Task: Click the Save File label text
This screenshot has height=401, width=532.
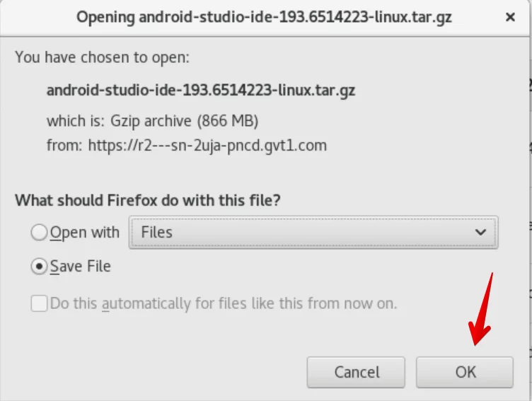Action: (x=81, y=267)
